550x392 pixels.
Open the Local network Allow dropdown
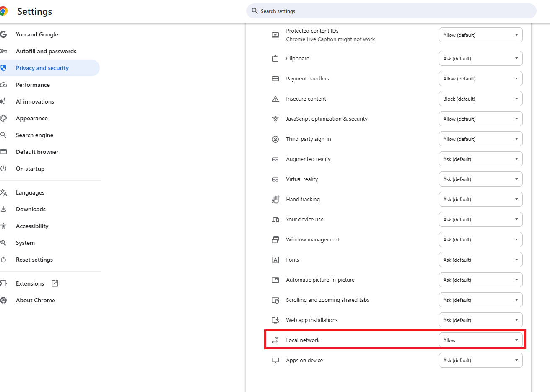(x=480, y=340)
